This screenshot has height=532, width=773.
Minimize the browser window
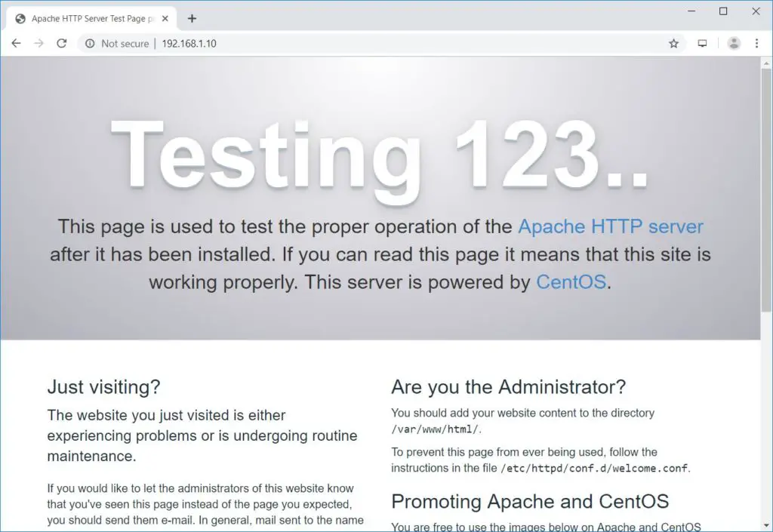[691, 11]
